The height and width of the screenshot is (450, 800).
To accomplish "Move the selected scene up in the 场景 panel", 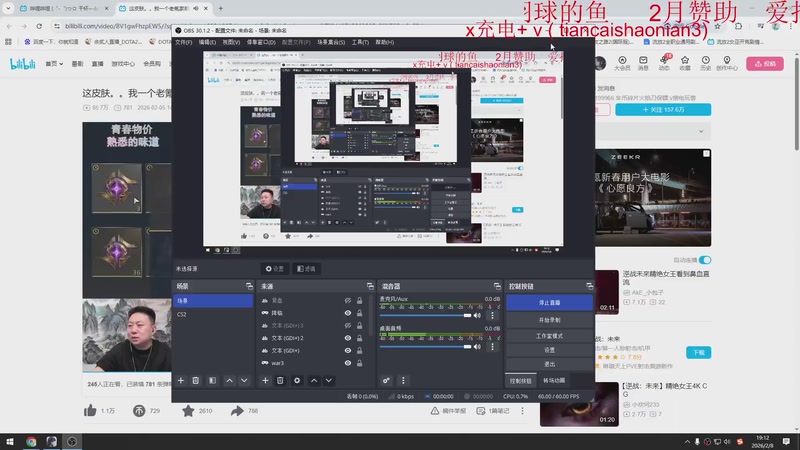I will 230,381.
